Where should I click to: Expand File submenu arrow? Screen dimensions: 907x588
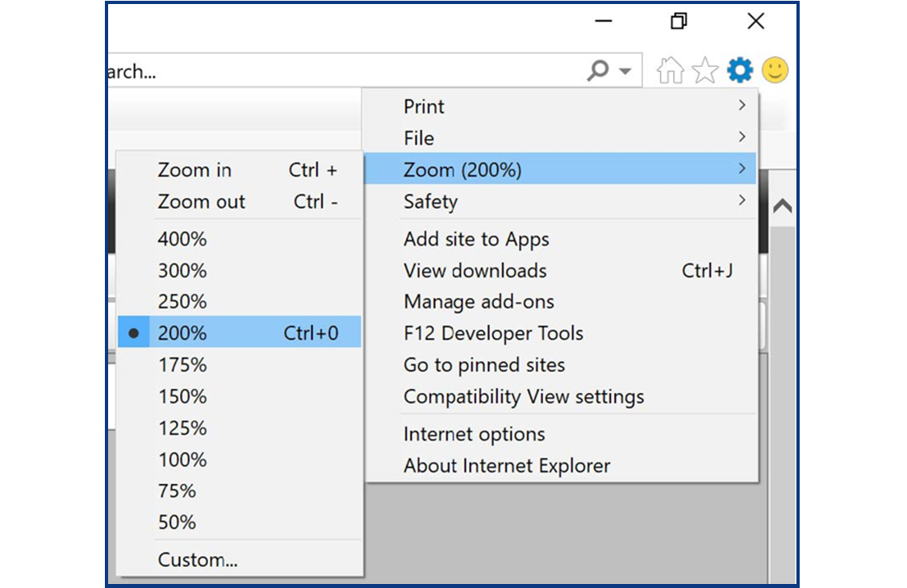[x=742, y=137]
